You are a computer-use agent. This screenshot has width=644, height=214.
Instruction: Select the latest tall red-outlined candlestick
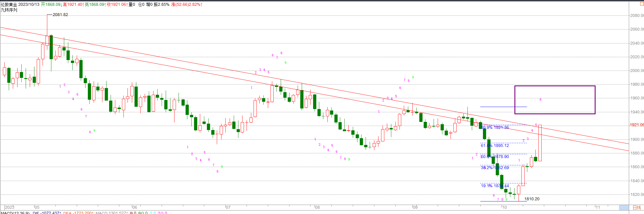540,143
